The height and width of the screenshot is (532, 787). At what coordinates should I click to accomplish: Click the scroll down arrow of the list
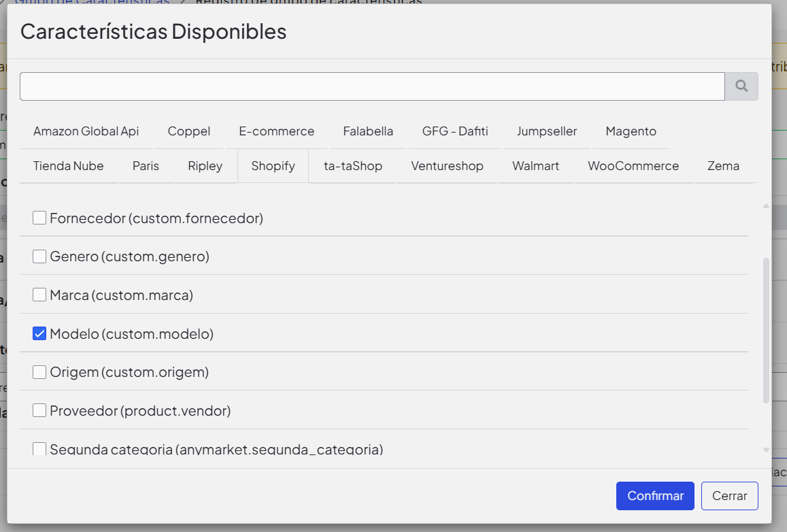tap(766, 450)
